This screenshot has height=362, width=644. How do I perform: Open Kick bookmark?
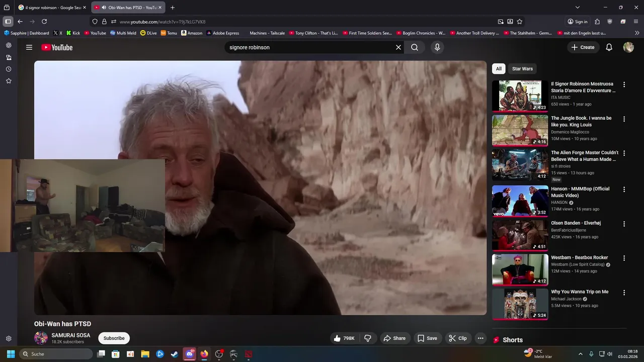(x=73, y=33)
